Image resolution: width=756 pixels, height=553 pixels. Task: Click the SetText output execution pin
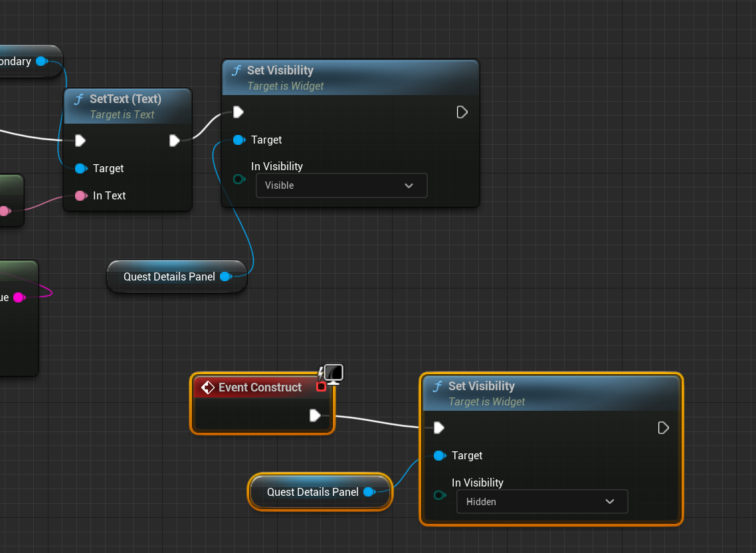tap(174, 140)
